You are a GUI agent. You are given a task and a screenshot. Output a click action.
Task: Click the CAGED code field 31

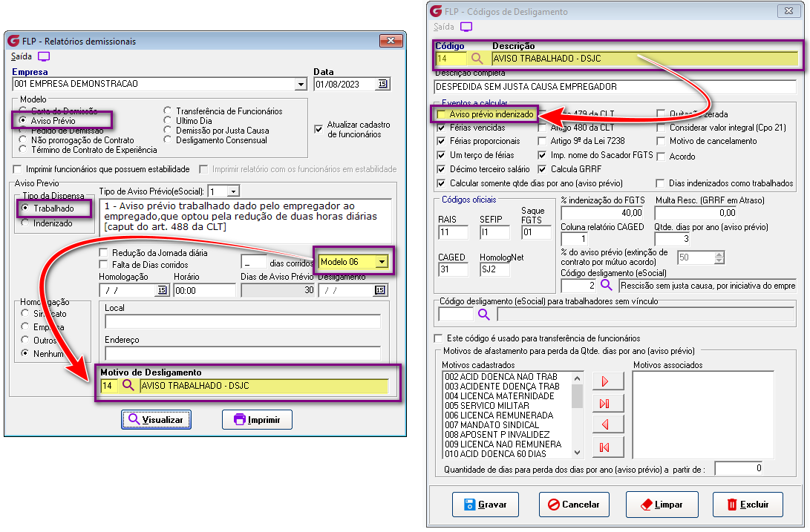coord(453,269)
